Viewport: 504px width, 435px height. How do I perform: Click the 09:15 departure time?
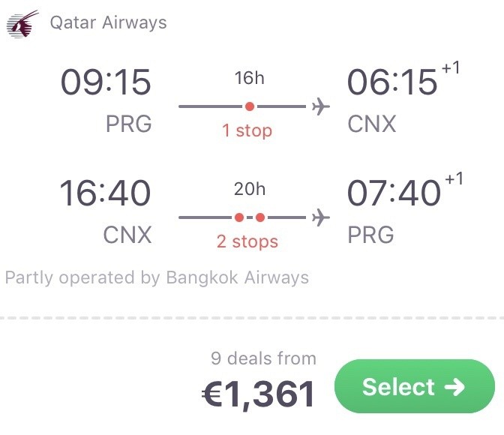106,82
